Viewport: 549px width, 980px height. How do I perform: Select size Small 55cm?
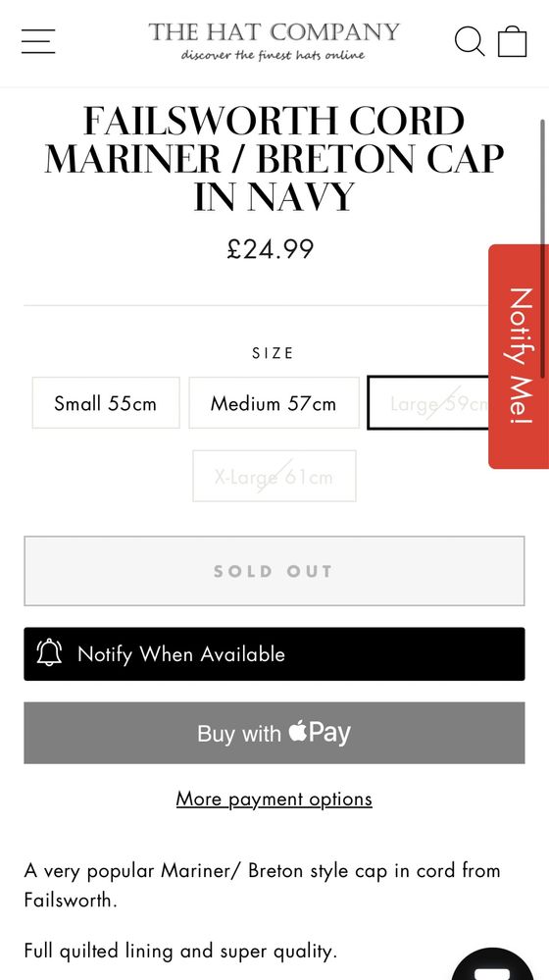tap(106, 402)
